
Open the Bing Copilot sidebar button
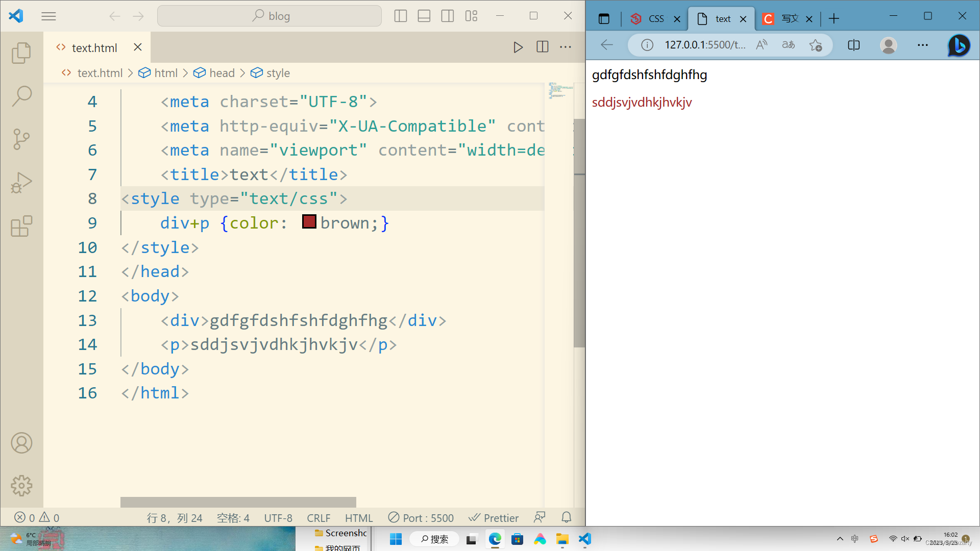pyautogui.click(x=959, y=45)
